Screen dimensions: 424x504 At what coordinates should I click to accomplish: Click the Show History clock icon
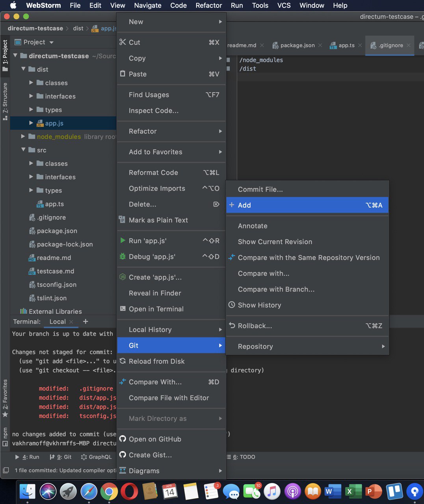coord(232,305)
